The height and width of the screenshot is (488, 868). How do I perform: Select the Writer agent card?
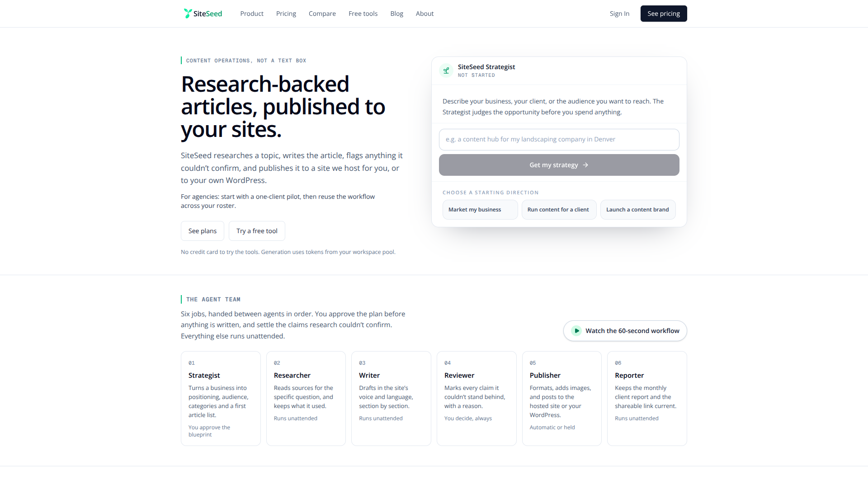(391, 399)
